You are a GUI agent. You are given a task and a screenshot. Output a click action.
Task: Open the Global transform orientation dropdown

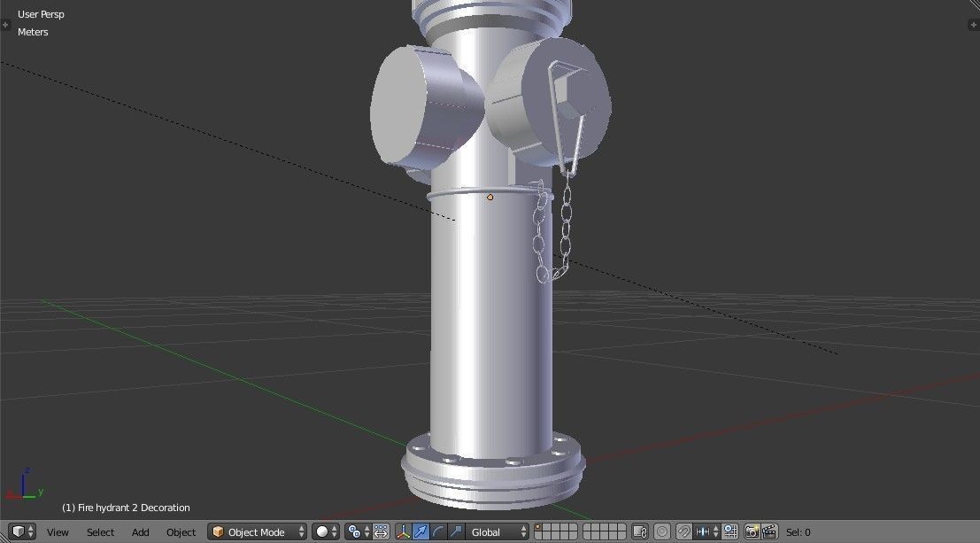(497, 531)
